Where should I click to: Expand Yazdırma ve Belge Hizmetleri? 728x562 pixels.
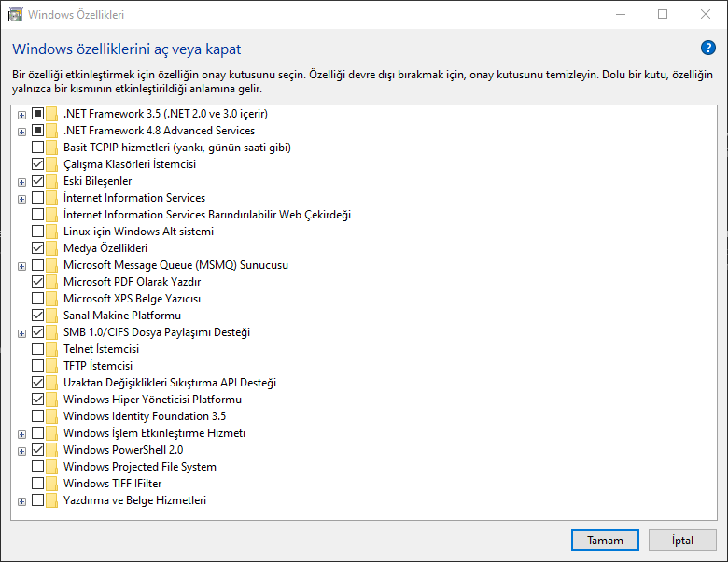21,500
